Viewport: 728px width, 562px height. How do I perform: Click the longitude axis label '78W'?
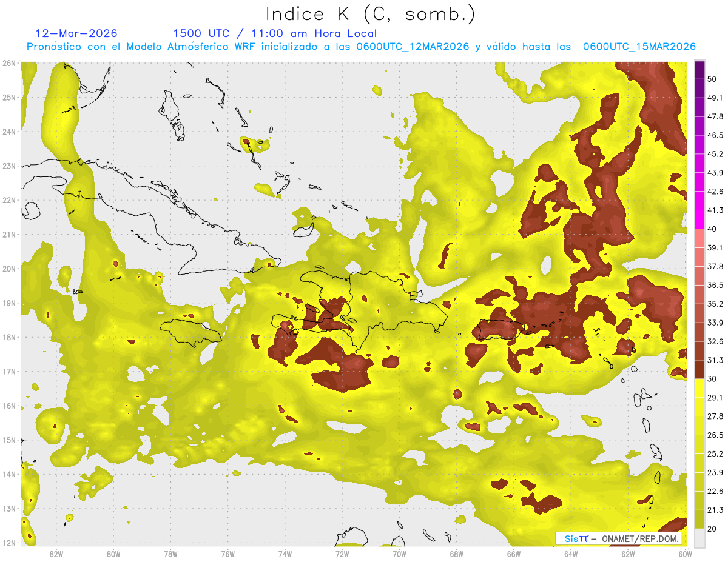[x=170, y=554]
